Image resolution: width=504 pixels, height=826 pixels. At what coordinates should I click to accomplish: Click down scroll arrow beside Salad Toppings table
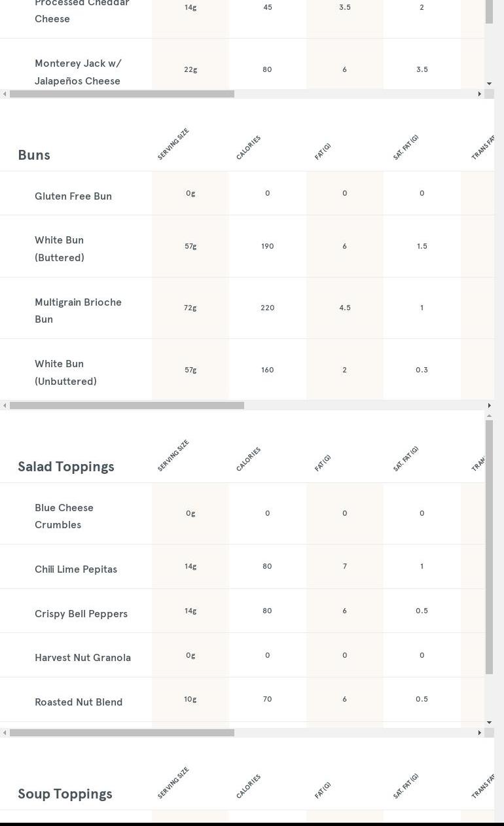point(489,723)
